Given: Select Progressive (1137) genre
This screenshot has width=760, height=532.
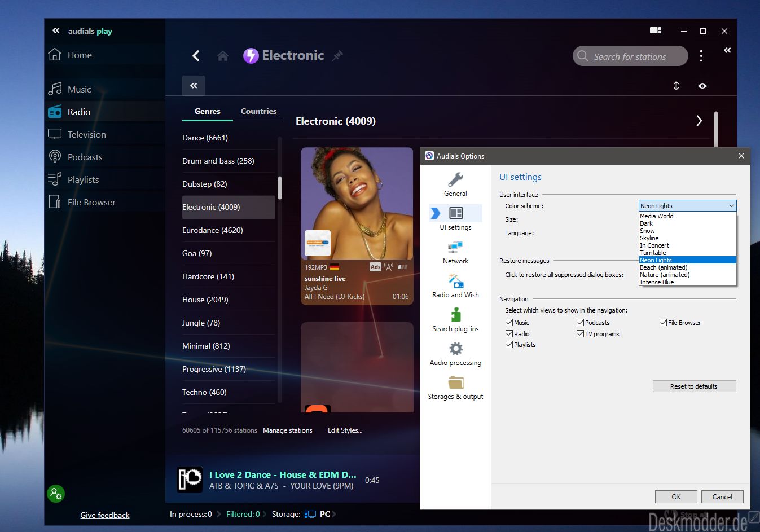Looking at the screenshot, I should coord(229,369).
